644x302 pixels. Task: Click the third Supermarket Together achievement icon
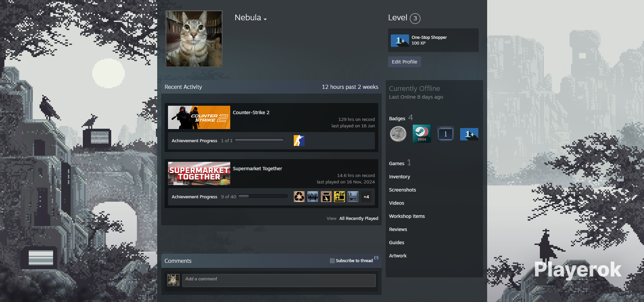(x=326, y=197)
